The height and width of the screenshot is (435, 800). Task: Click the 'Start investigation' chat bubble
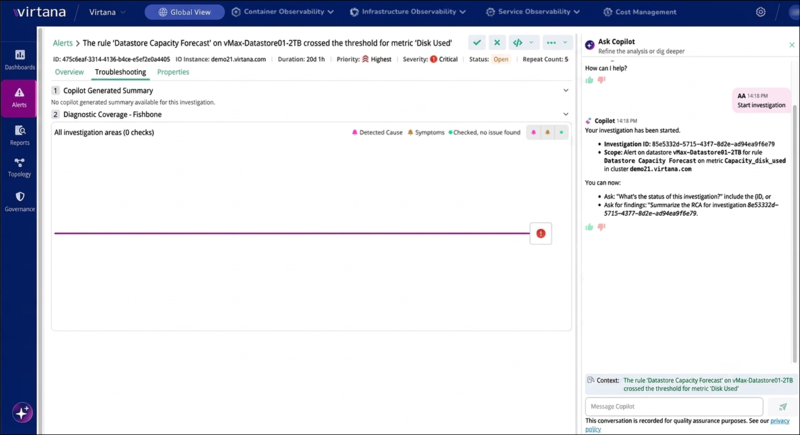coord(761,100)
